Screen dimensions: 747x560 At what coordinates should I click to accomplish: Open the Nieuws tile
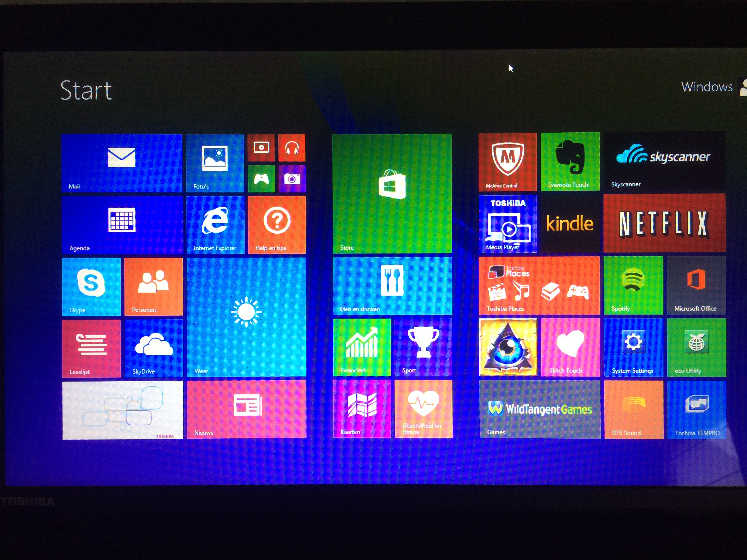tap(247, 410)
